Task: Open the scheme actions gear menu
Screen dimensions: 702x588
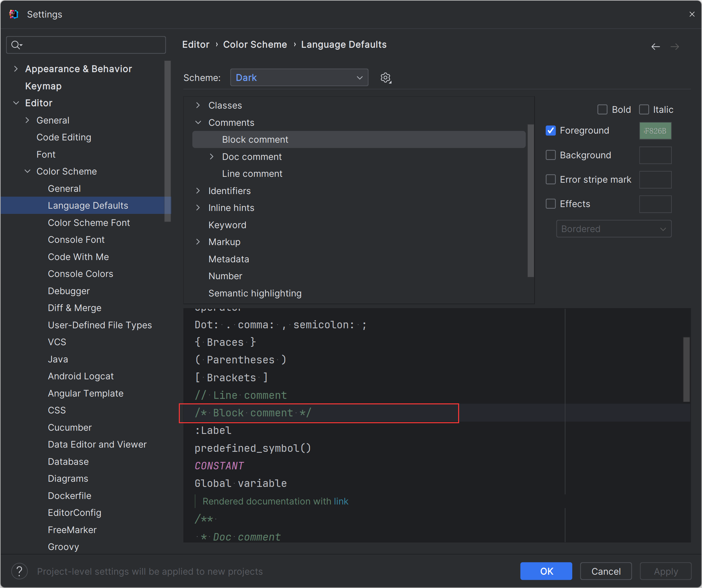Action: (x=386, y=78)
